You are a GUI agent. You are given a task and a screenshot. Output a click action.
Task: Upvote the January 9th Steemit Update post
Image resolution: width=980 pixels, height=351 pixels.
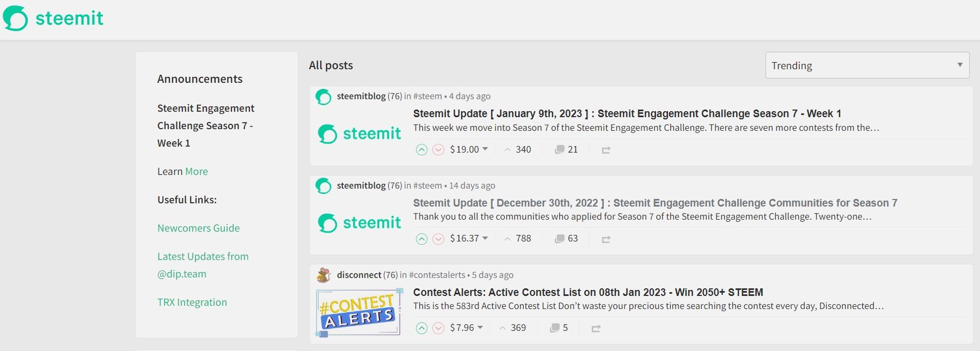click(421, 150)
